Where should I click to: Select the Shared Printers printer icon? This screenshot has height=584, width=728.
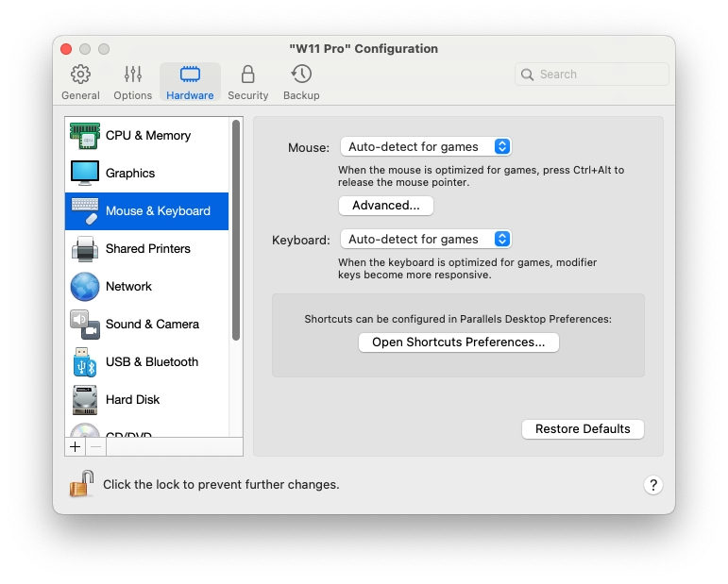click(85, 249)
